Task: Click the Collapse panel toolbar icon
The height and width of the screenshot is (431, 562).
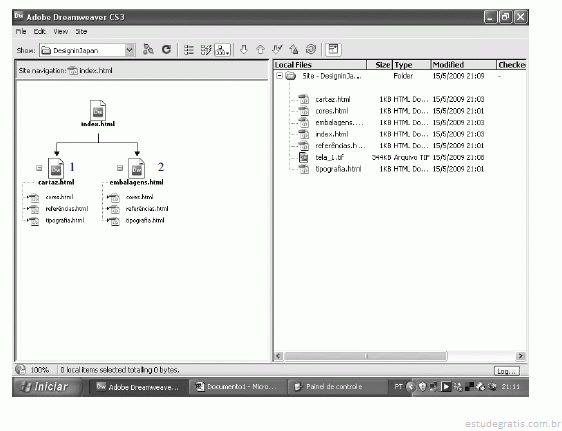Action: click(x=333, y=49)
